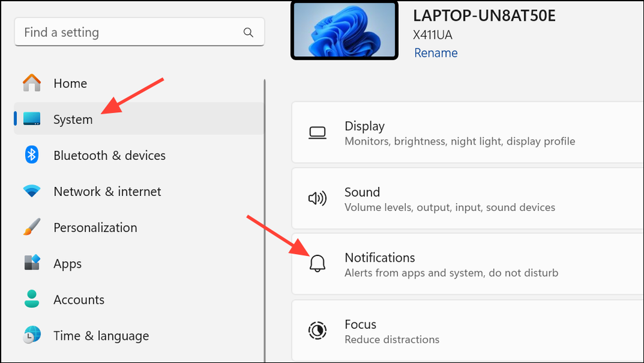Click the Sound speaker icon

point(317,199)
